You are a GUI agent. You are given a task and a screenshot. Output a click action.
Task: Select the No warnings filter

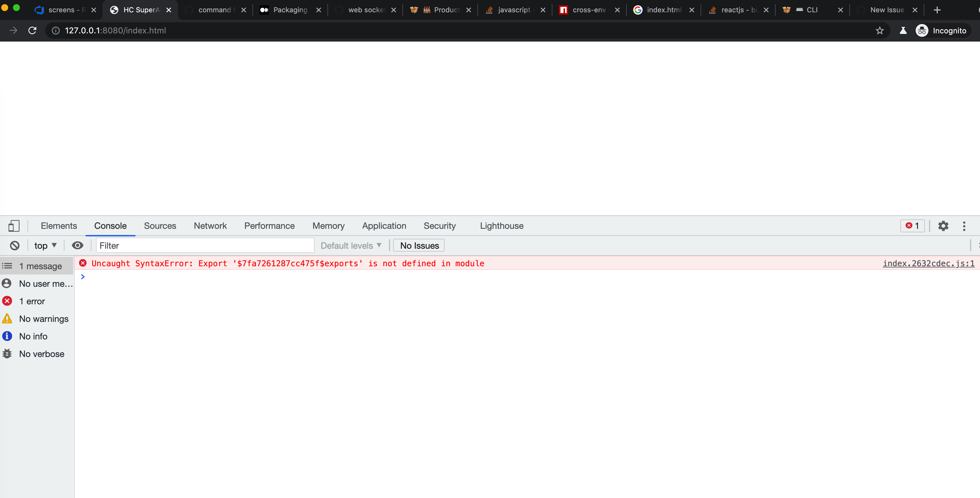coord(44,319)
